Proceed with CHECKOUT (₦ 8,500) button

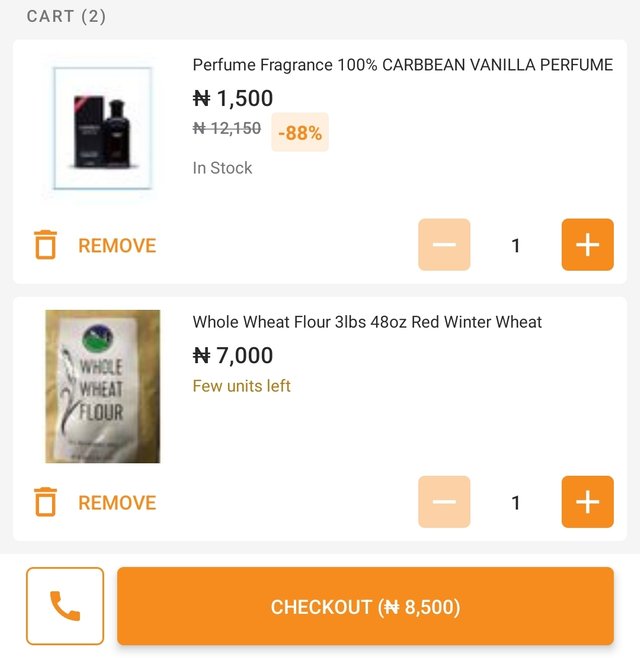tap(366, 606)
